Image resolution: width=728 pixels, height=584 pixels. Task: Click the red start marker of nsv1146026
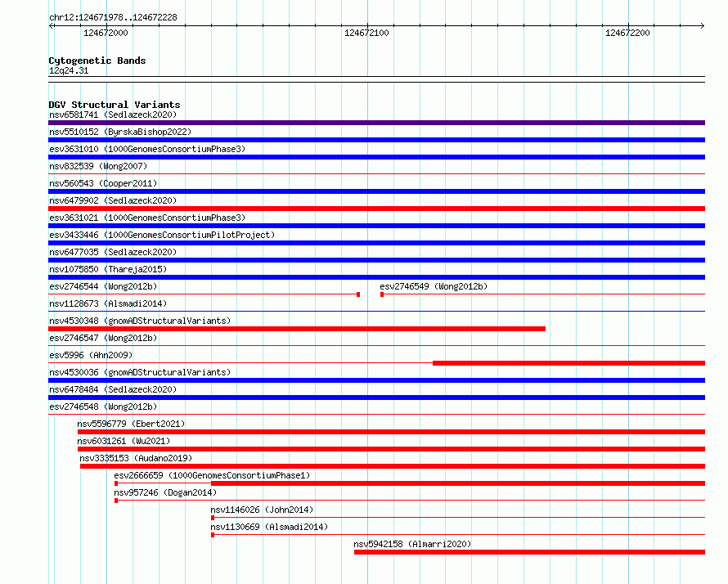[x=213, y=518]
